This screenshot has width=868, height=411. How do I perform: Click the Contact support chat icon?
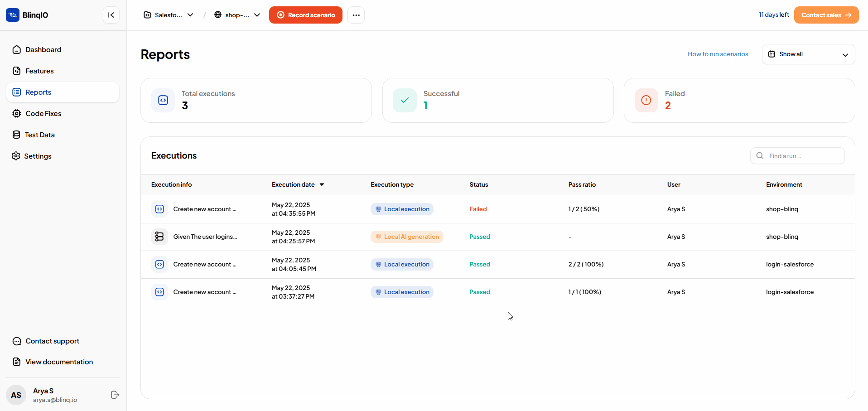click(x=17, y=341)
